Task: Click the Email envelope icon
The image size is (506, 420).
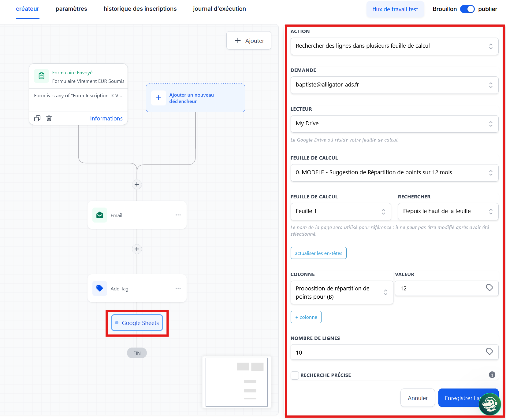Action: point(100,215)
